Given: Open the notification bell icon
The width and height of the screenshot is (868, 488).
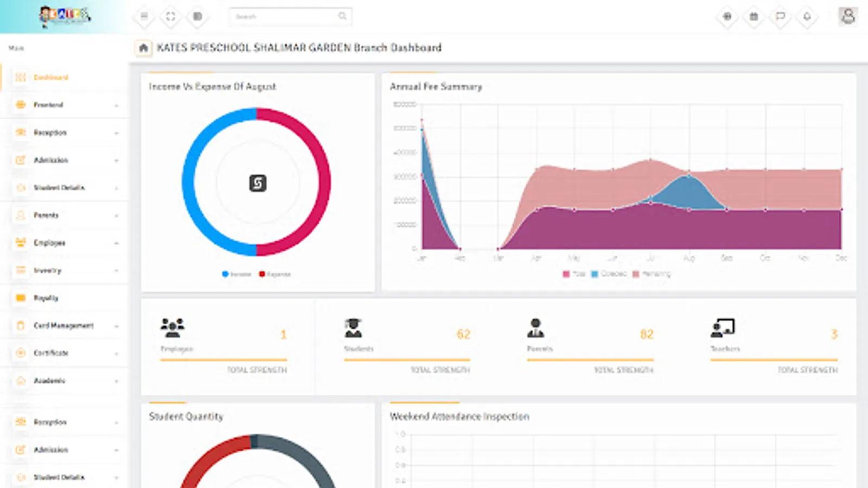Looking at the screenshot, I should (x=807, y=16).
